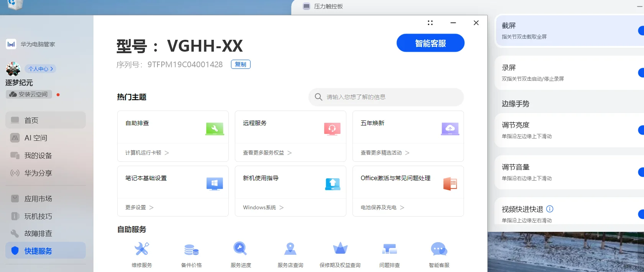The image size is (644, 272).
Task: Toggle the 调节音量 switch
Action: coord(641,172)
